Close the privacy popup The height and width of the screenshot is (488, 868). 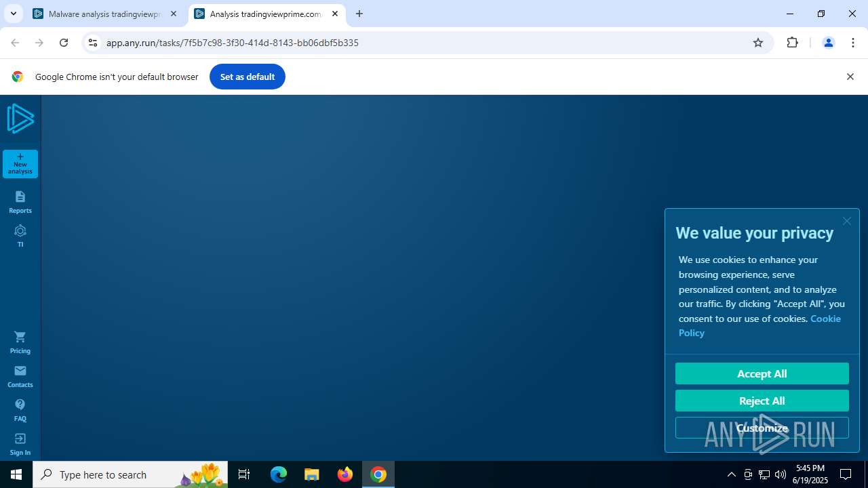click(x=846, y=221)
